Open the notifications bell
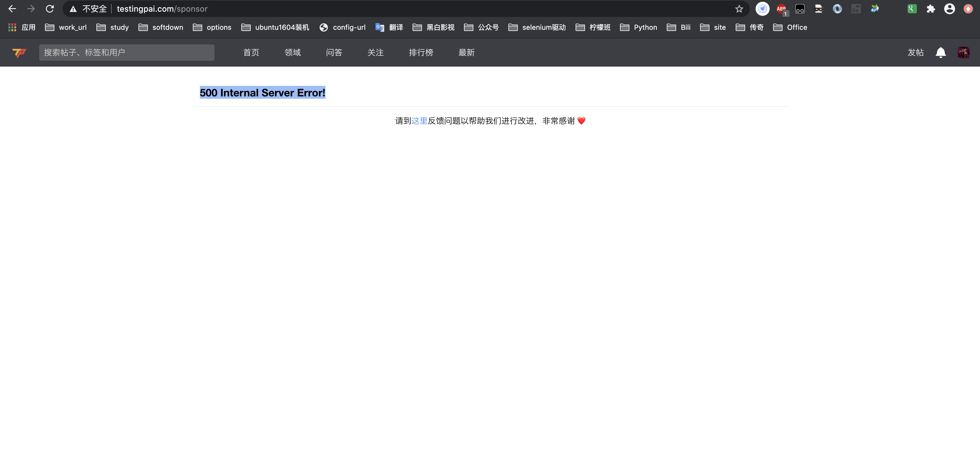Screen dimensions: 980x462 pos(941,53)
